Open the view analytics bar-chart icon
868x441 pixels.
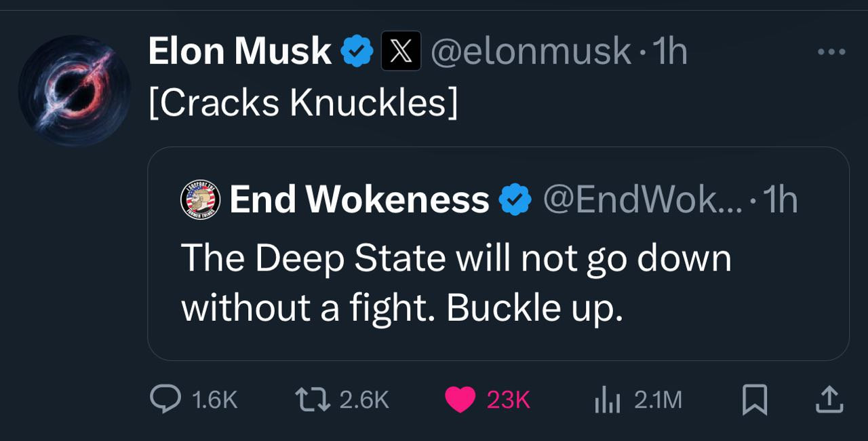coord(608,400)
